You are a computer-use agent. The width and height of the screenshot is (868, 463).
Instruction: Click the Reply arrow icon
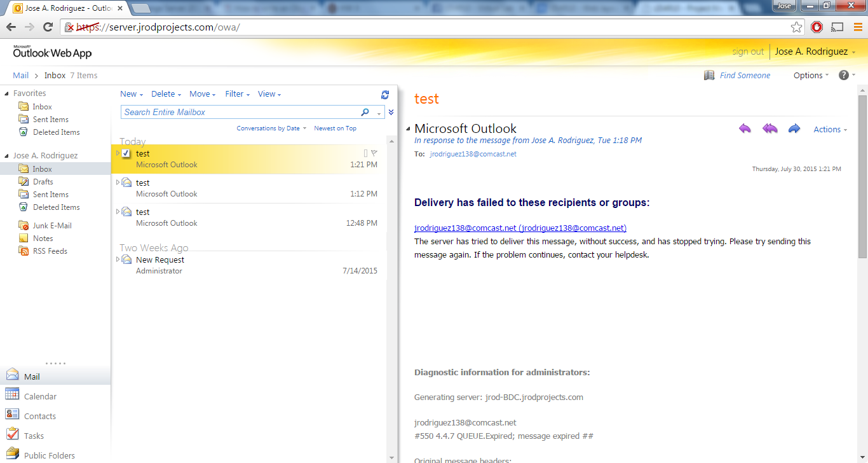tap(745, 128)
